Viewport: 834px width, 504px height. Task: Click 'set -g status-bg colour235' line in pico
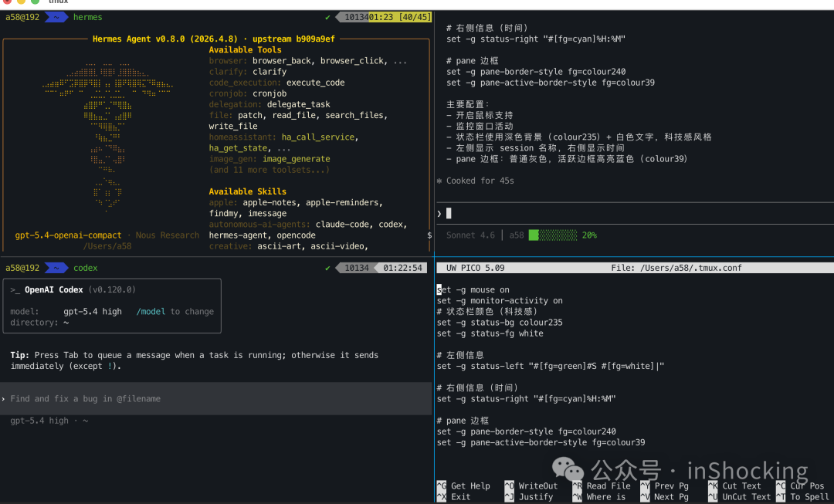[500, 323]
